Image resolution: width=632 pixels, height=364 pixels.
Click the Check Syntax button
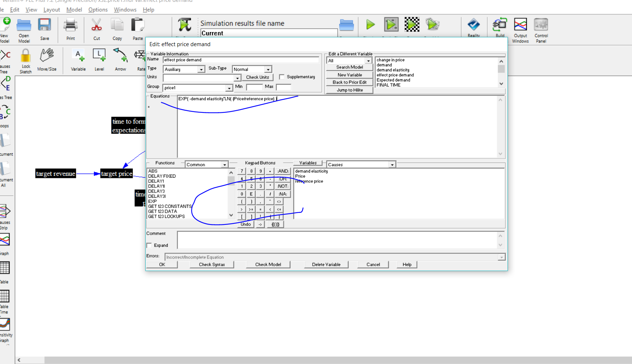click(x=212, y=265)
